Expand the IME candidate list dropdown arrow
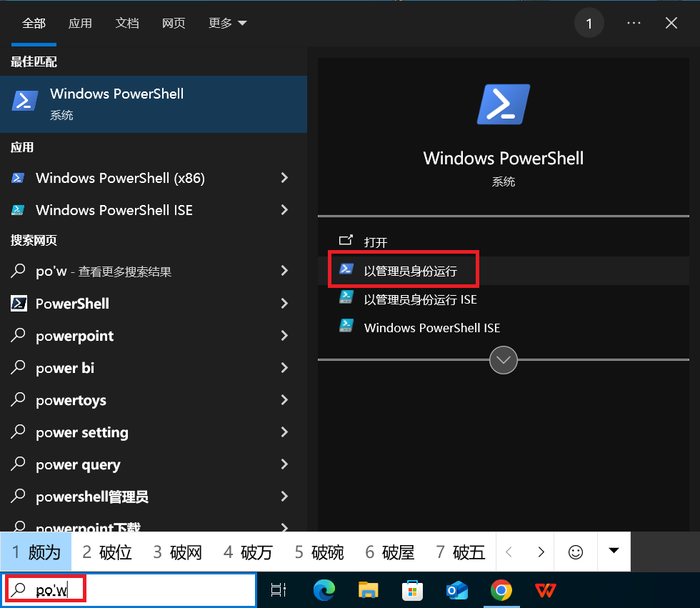 [614, 550]
